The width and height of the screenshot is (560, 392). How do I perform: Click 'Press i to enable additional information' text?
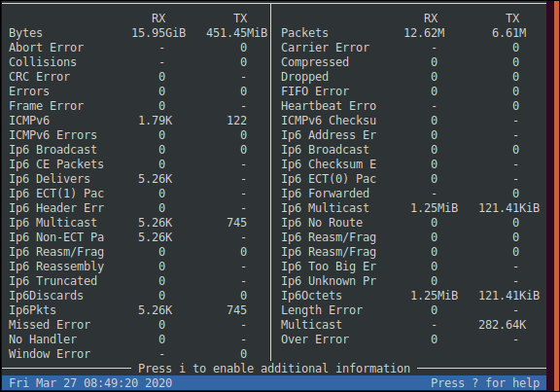(274, 369)
